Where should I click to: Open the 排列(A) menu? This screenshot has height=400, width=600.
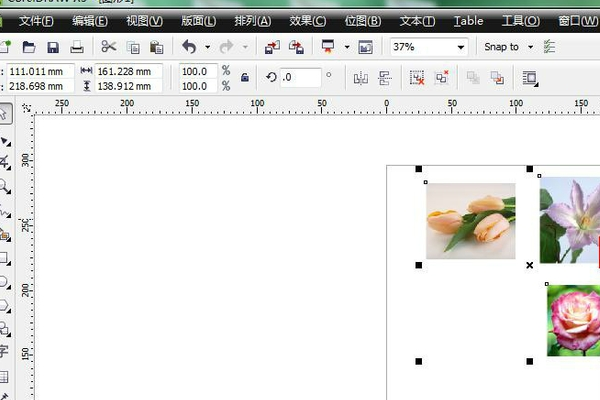[x=253, y=21]
